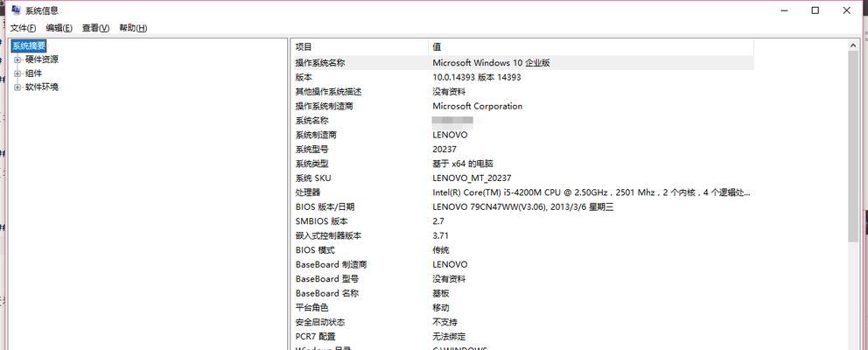Select the BIOS 模式 row
868x350 pixels.
(x=522, y=250)
